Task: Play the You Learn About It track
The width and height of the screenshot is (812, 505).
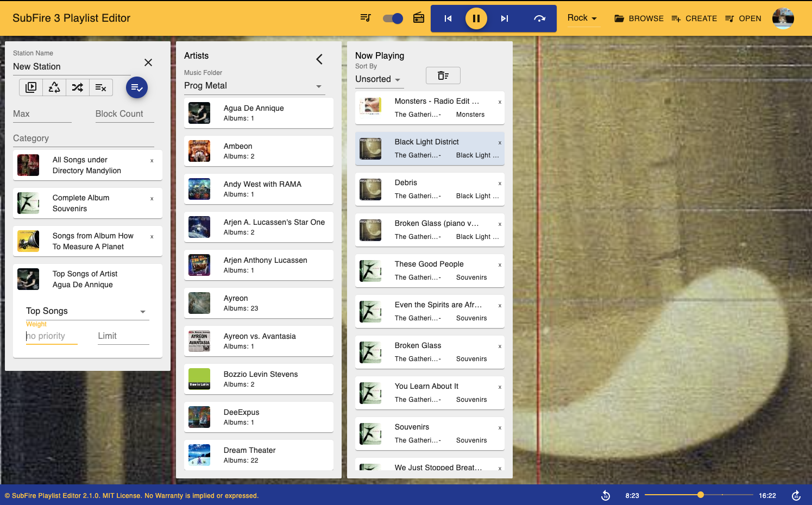Action: [430, 393]
